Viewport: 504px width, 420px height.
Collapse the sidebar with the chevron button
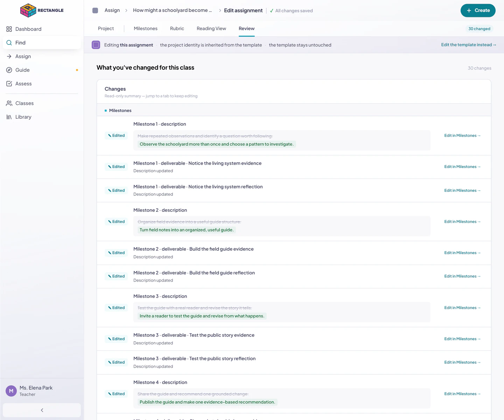42,410
